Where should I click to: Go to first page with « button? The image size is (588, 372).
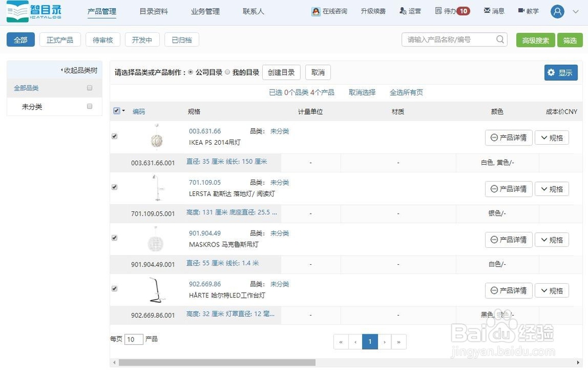point(341,341)
